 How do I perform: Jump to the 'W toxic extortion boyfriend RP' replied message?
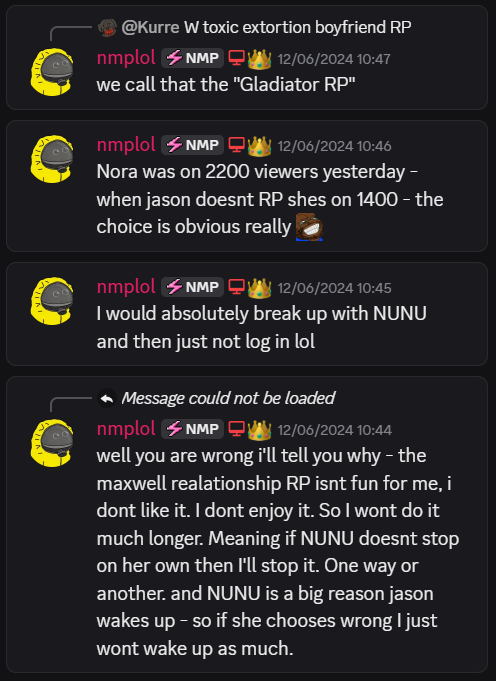click(x=298, y=28)
